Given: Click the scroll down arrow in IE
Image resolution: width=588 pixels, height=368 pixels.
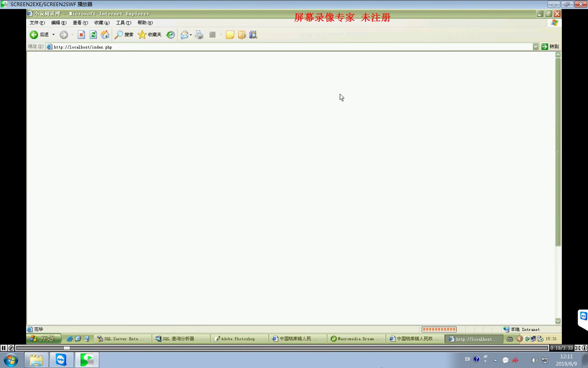Looking at the screenshot, I should 558,321.
